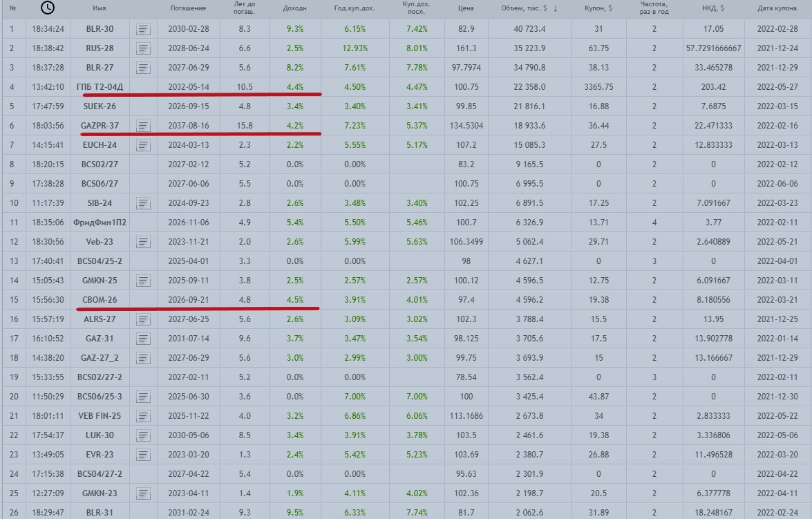Viewport: 812px width, 519px height.
Task: Open details icon for GMKN-25
Action: click(x=144, y=281)
